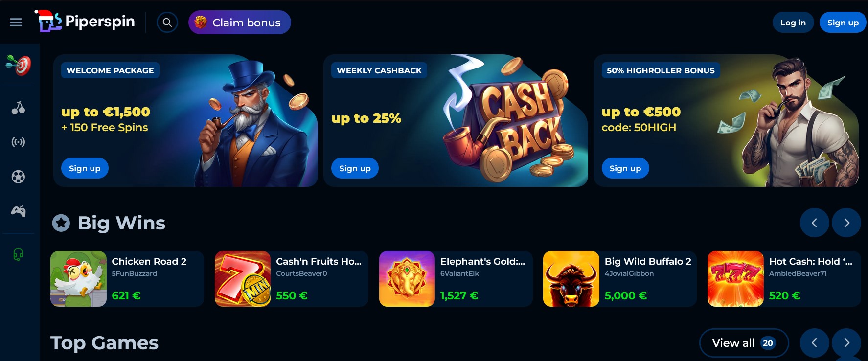This screenshot has height=361, width=868.
Task: Show previous Big Wins with left arrow
Action: 815,223
